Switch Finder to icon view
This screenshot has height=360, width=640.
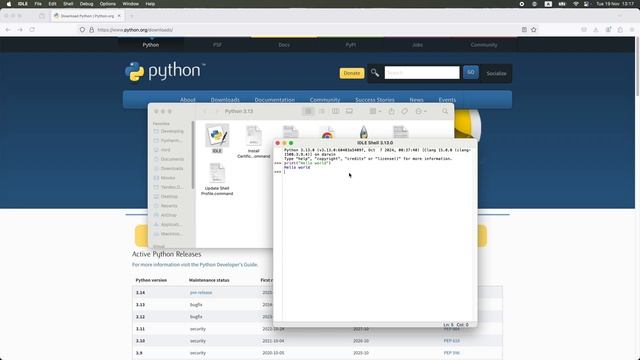point(308,111)
